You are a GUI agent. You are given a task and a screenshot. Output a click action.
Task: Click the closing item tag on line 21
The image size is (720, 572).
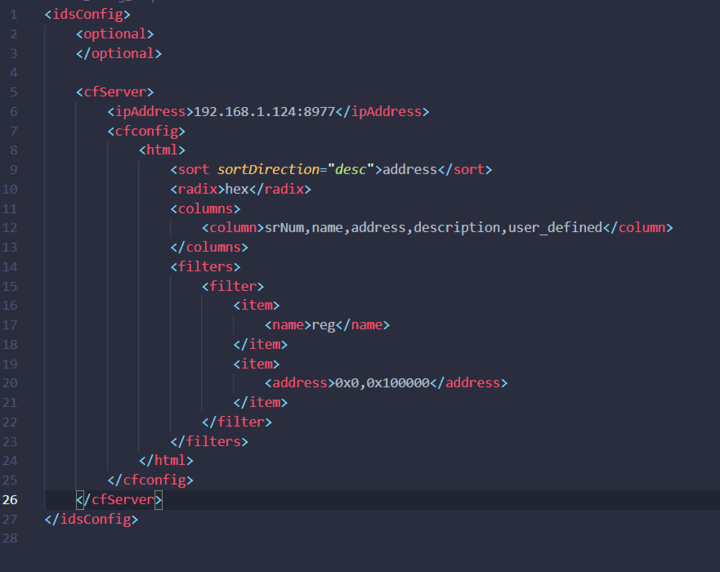[260, 403]
